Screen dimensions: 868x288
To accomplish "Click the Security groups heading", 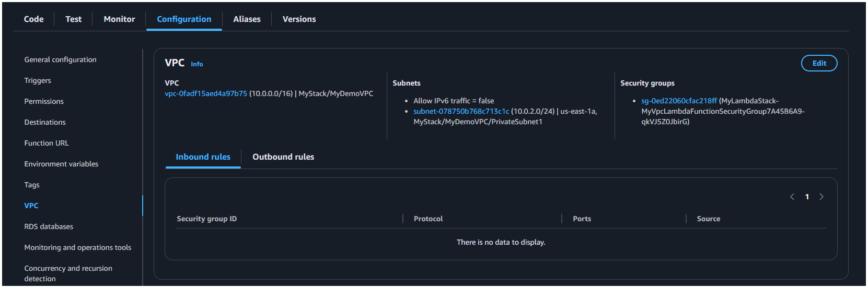I will (647, 83).
